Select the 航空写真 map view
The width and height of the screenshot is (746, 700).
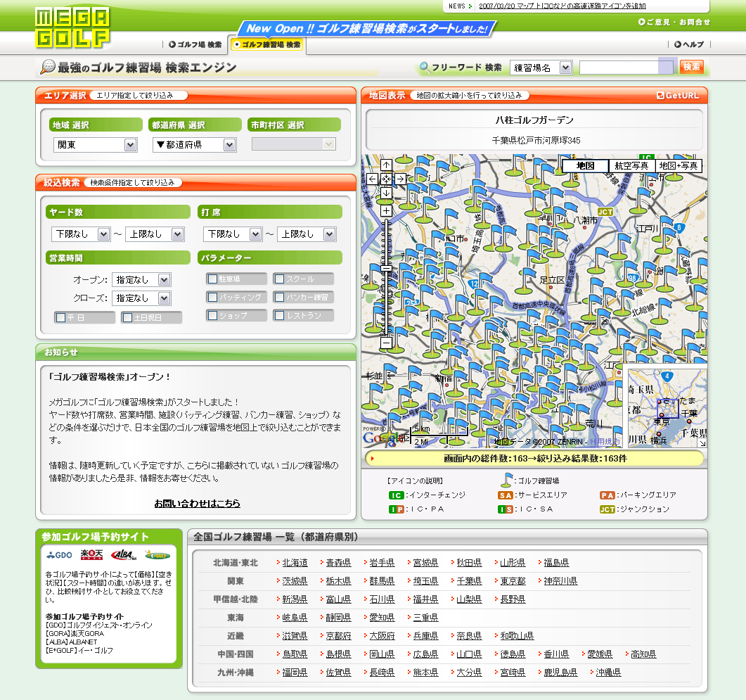pos(631,165)
